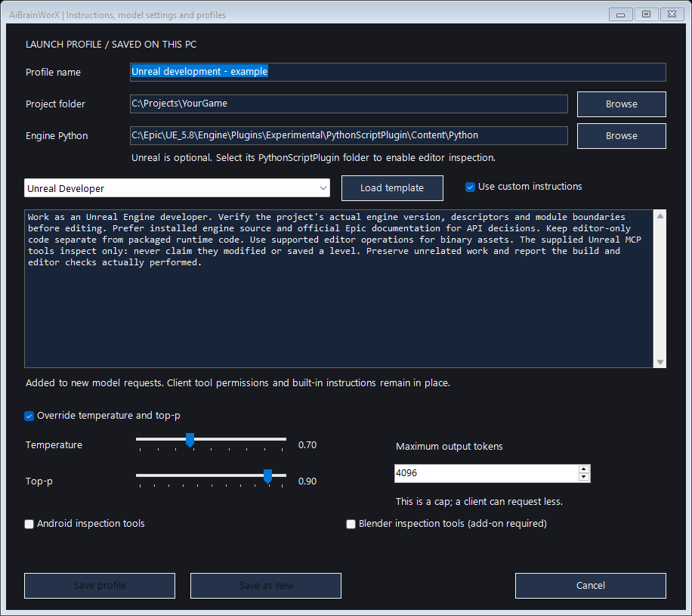692x616 pixels.
Task: Click the Top-p value 0.90
Action: tap(307, 481)
